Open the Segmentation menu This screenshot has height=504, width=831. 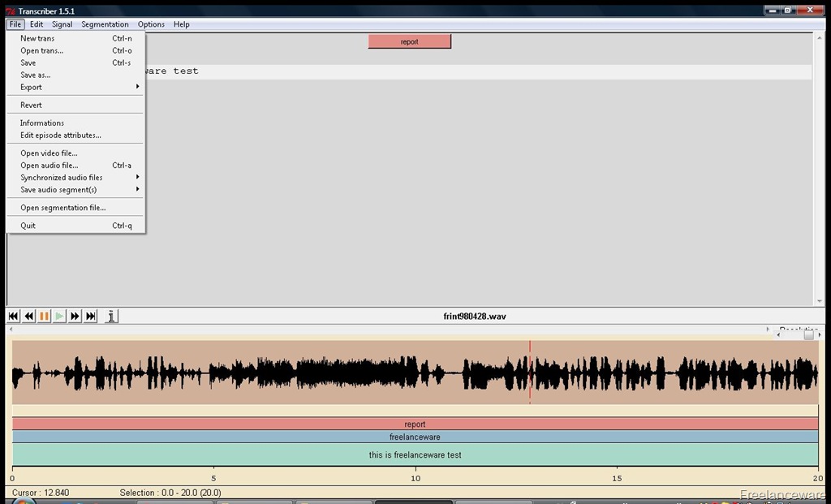click(x=105, y=24)
